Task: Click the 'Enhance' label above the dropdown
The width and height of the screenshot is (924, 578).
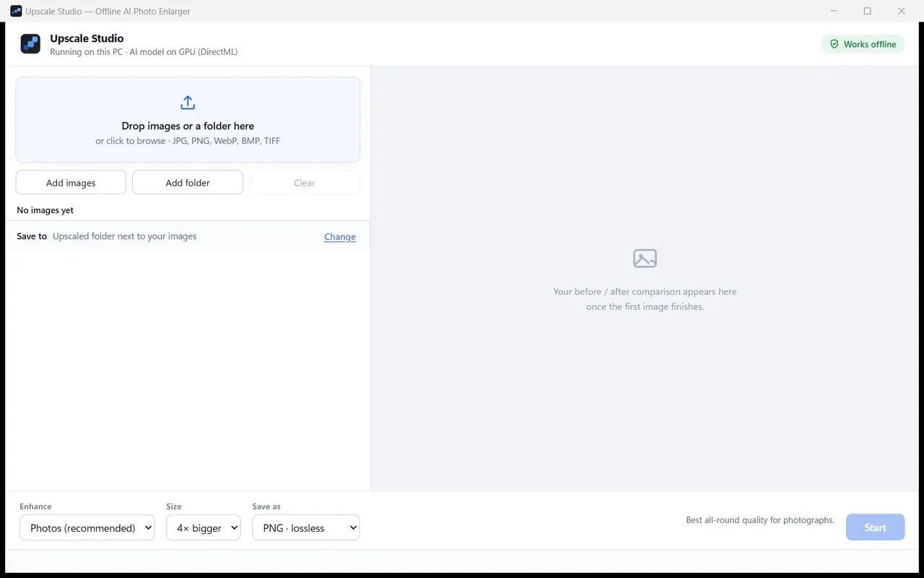Action: (35, 506)
